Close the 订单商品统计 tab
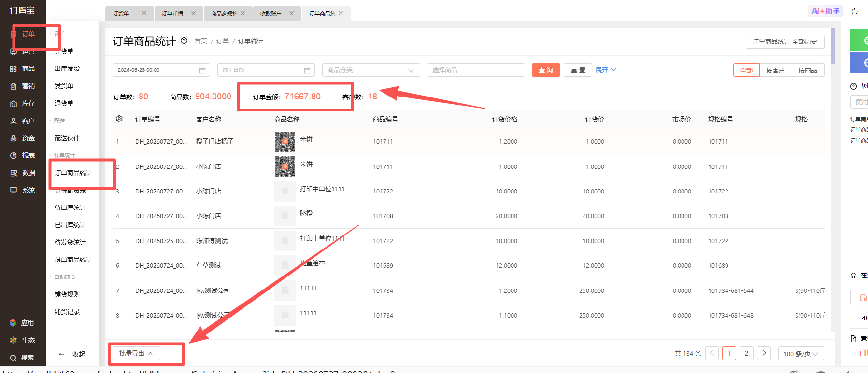This screenshot has height=373, width=868. (341, 14)
